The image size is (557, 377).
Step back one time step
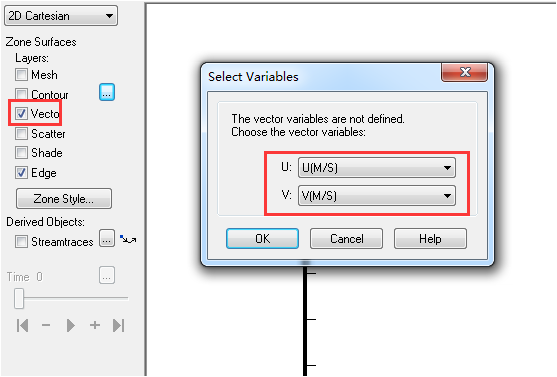click(46, 325)
